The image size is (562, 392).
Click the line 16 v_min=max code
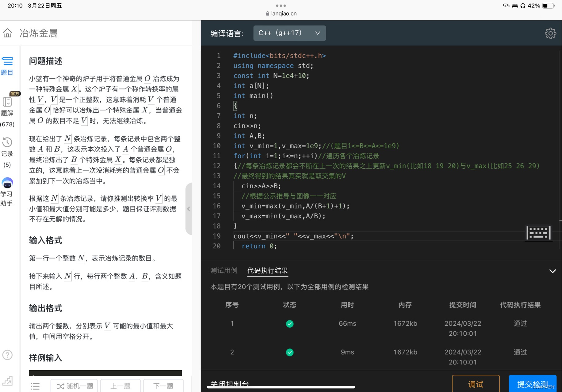pyautogui.click(x=295, y=206)
